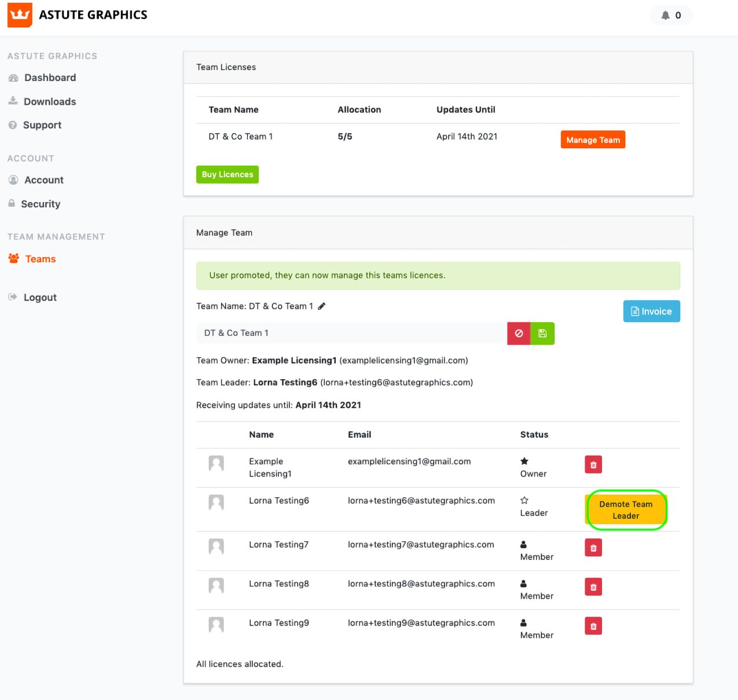738x700 pixels.
Task: Click the team name text field
Action: pyautogui.click(x=351, y=333)
